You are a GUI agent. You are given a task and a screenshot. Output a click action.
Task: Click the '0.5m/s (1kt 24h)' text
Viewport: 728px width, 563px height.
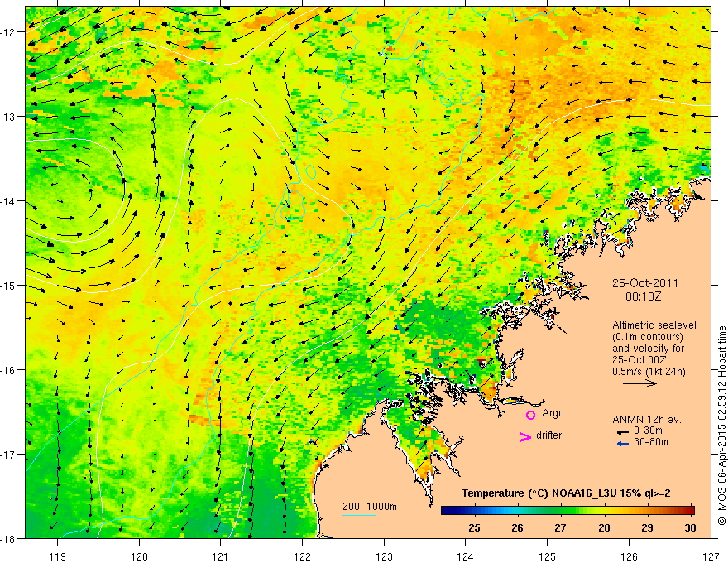coord(649,372)
